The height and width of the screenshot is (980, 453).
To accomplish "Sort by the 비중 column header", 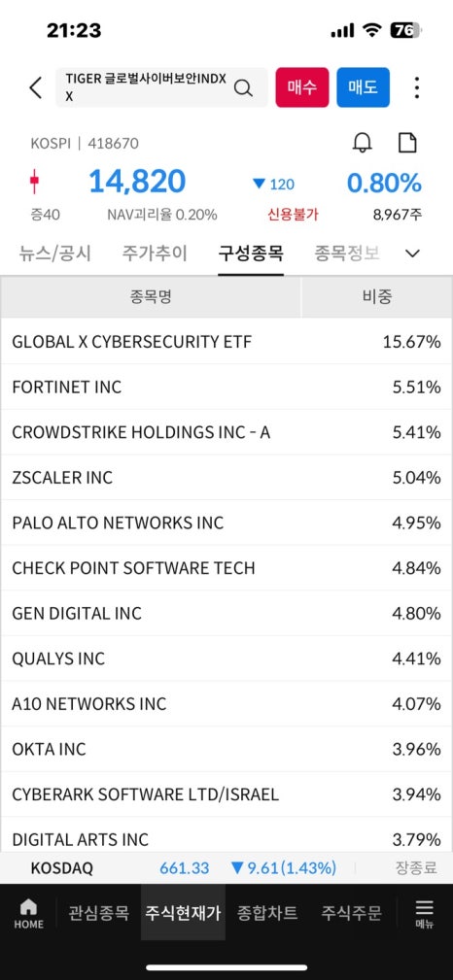I will [376, 297].
